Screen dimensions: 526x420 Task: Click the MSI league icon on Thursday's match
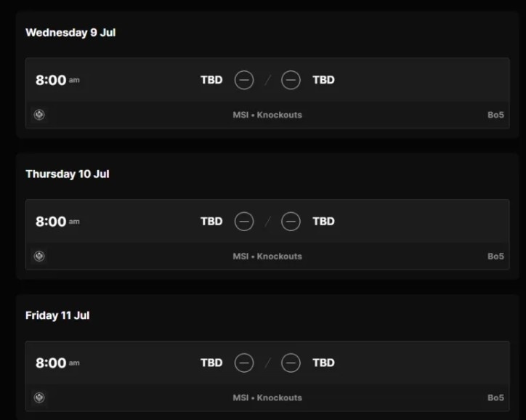(x=39, y=257)
